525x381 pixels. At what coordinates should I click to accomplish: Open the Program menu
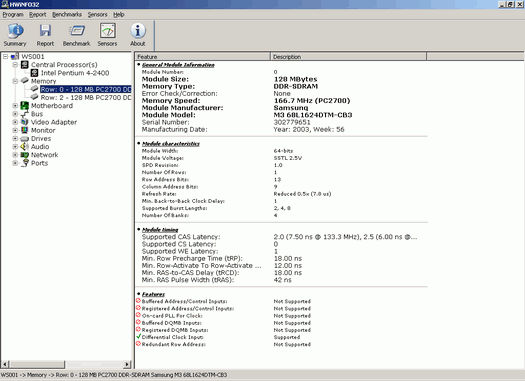(x=13, y=14)
